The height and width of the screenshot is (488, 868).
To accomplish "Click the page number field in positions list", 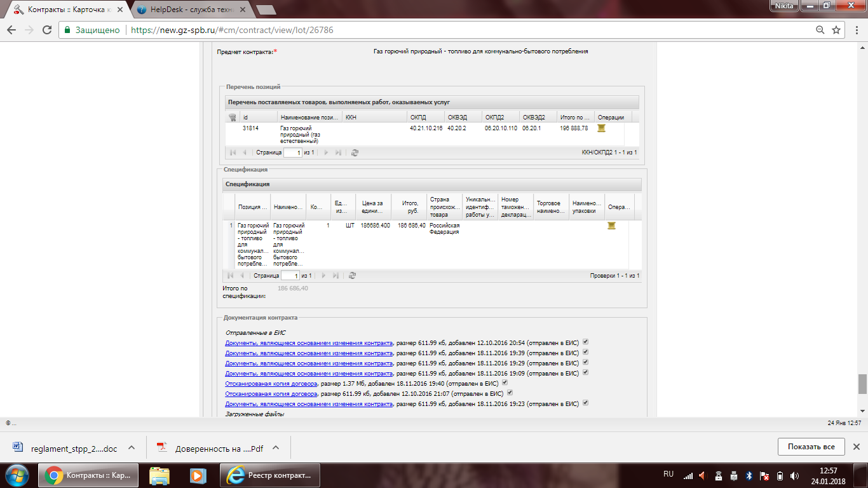I will point(292,152).
